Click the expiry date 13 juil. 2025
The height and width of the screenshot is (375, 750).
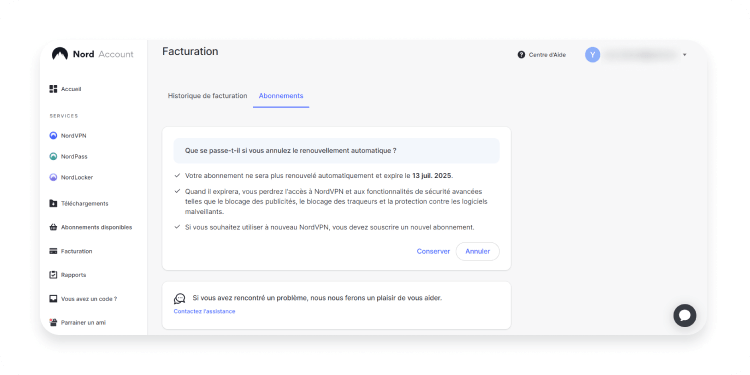(432, 176)
